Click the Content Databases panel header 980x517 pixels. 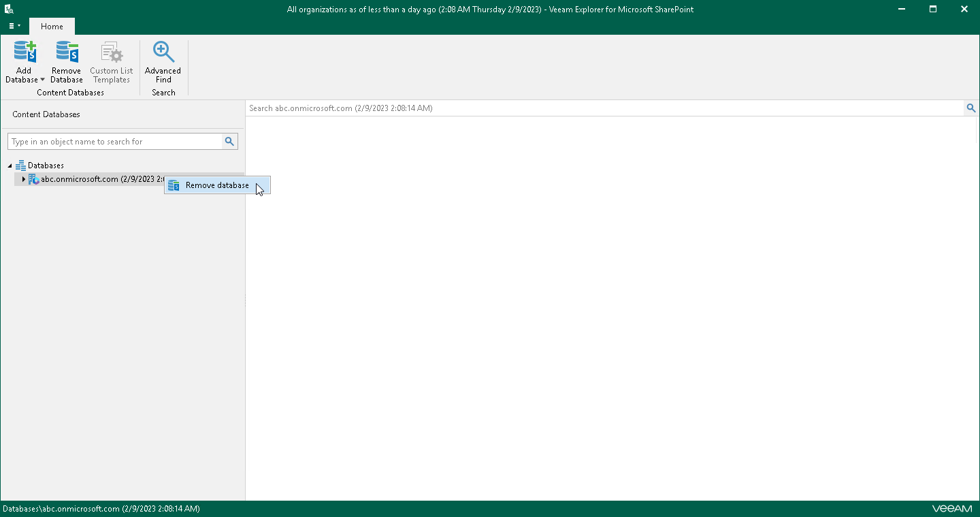point(46,114)
